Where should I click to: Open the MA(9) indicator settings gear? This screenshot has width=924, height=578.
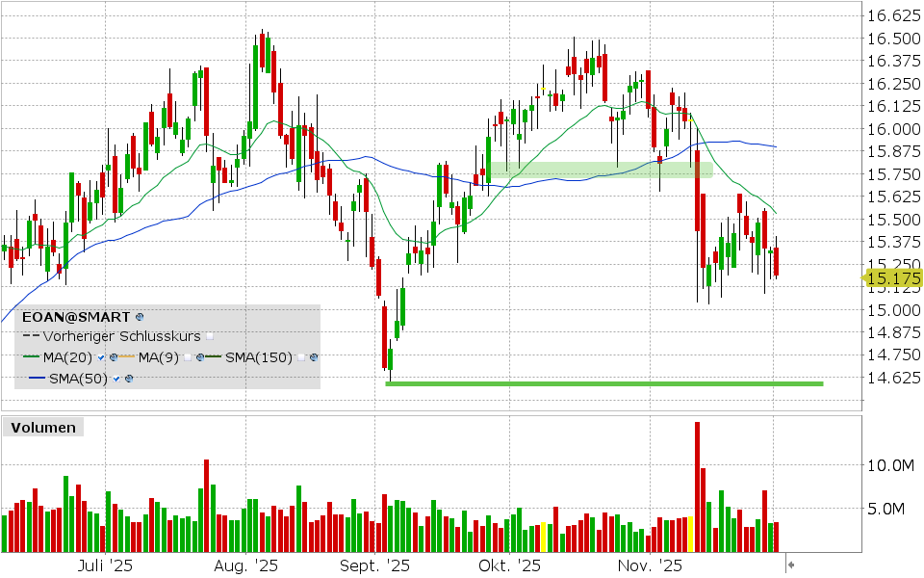[x=200, y=356]
